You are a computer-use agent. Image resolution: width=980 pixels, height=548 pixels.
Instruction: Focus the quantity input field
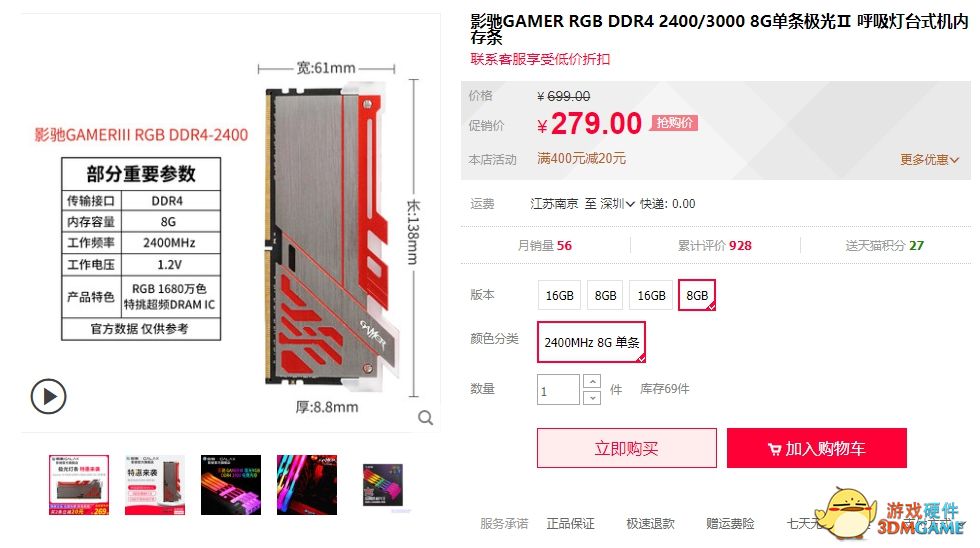[558, 389]
